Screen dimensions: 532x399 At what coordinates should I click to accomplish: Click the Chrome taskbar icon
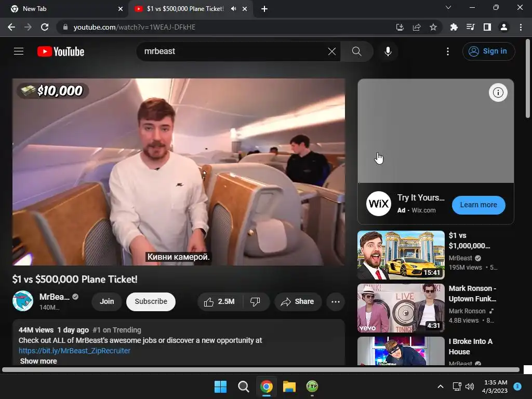pos(267,387)
